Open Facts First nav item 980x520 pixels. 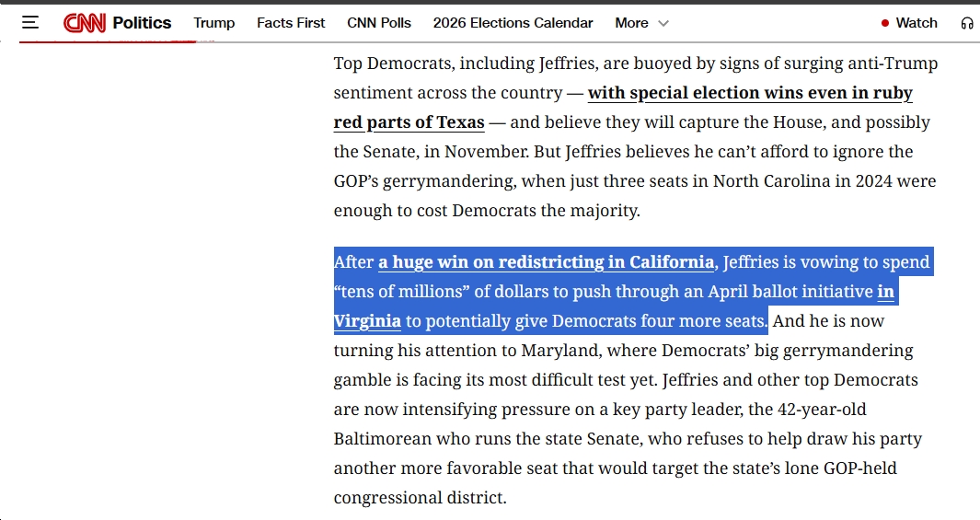(x=291, y=23)
